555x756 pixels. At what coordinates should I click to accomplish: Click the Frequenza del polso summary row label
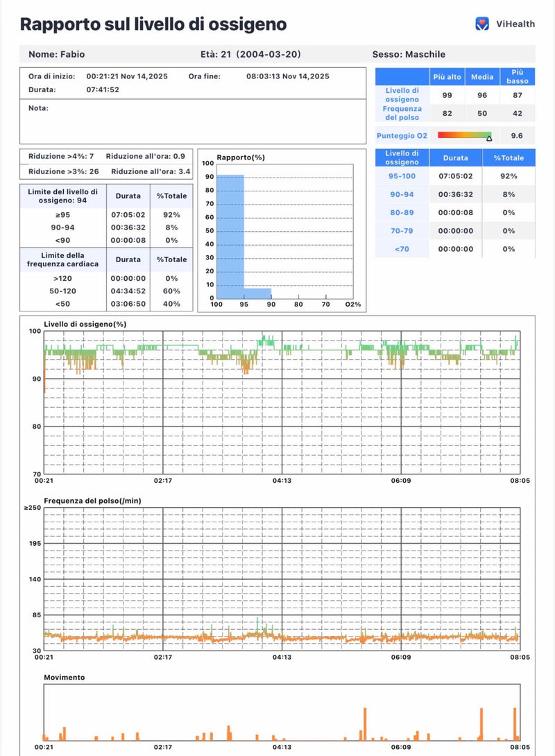coord(402,113)
